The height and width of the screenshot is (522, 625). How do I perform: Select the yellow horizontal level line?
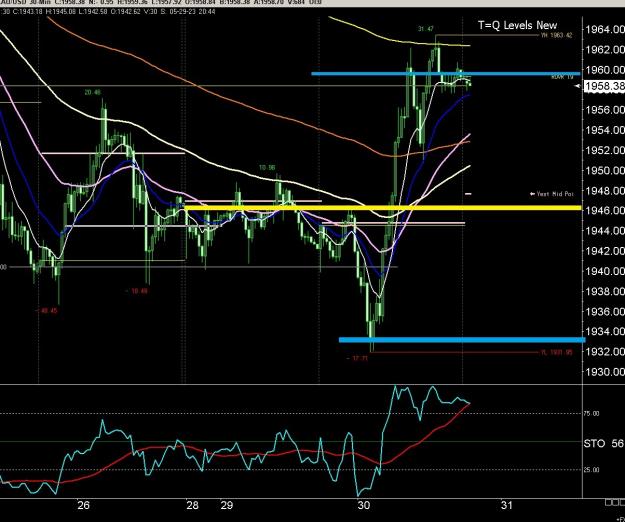tap(383, 208)
